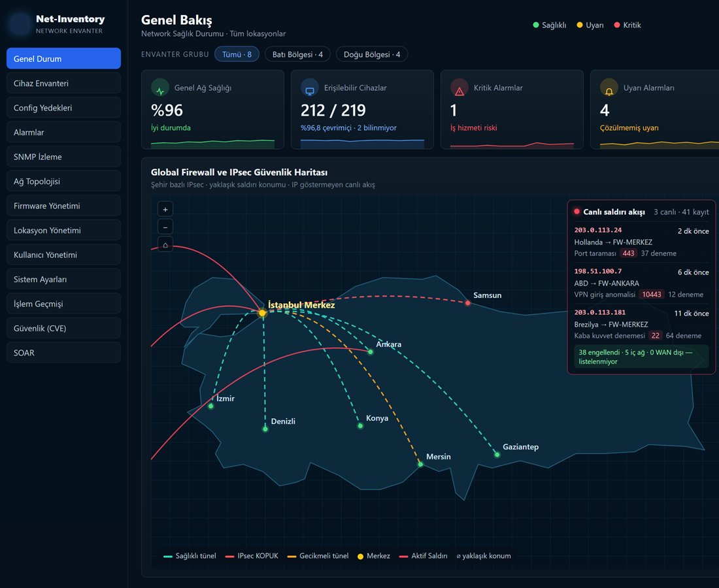Zoom in on the security map
719x588 pixels.
(x=165, y=210)
